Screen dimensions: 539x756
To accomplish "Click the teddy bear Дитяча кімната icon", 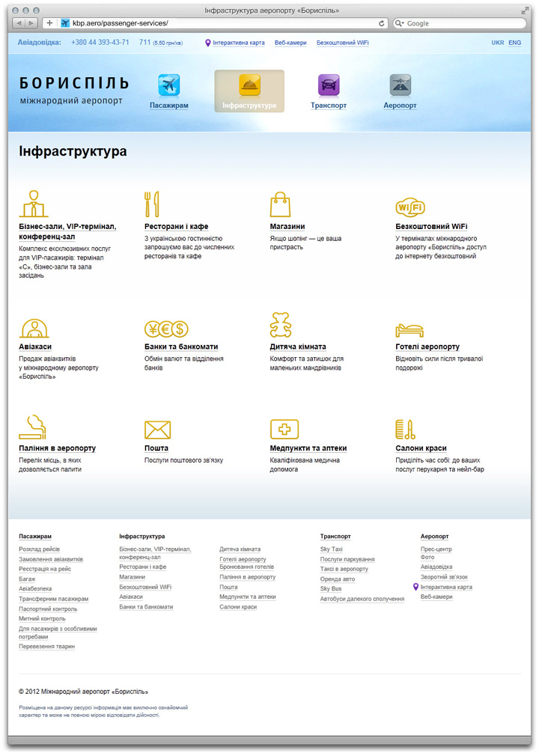I will pyautogui.click(x=281, y=325).
